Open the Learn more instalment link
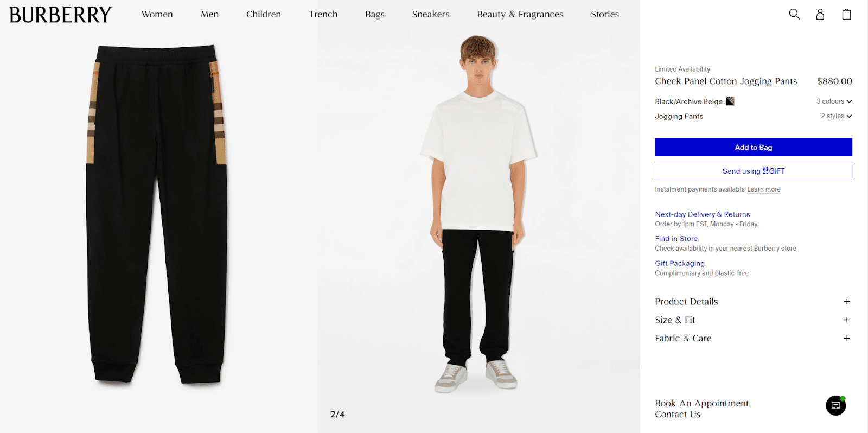The image size is (868, 433). 764,189
